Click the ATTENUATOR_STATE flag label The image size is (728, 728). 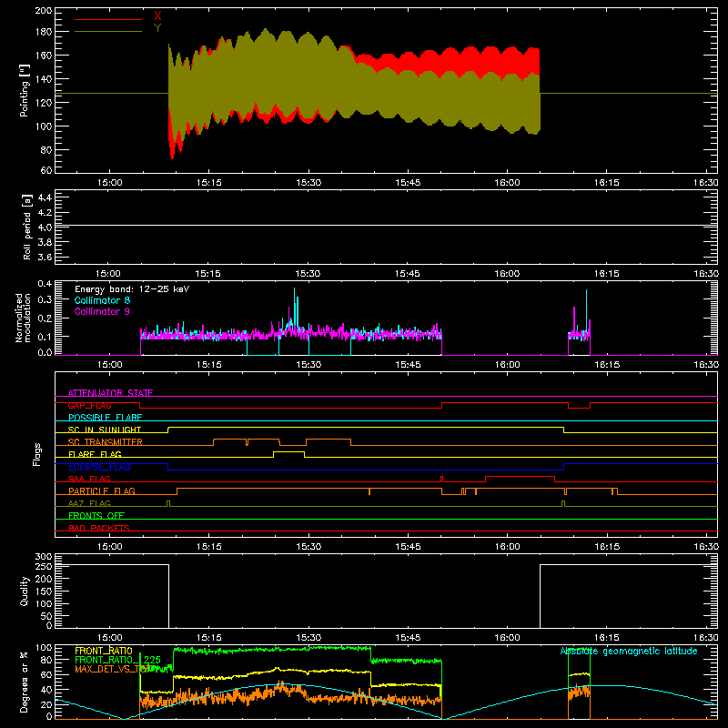tap(110, 393)
